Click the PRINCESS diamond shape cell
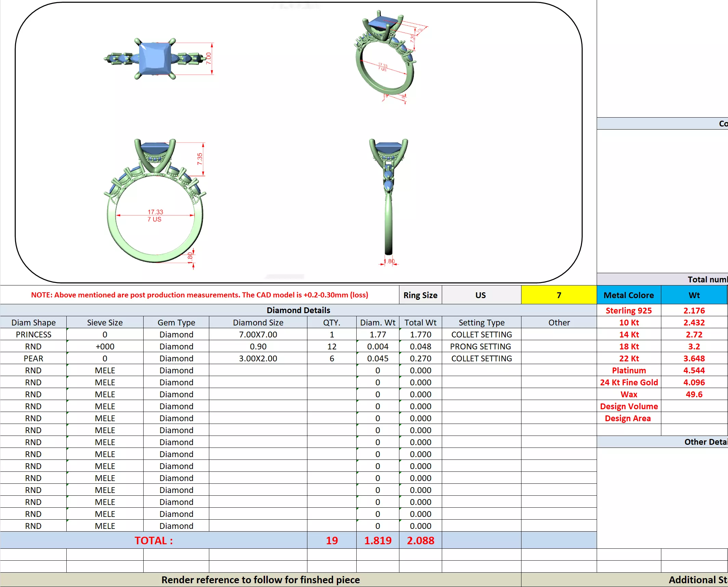Viewport: 728px width, 587px height. click(34, 334)
